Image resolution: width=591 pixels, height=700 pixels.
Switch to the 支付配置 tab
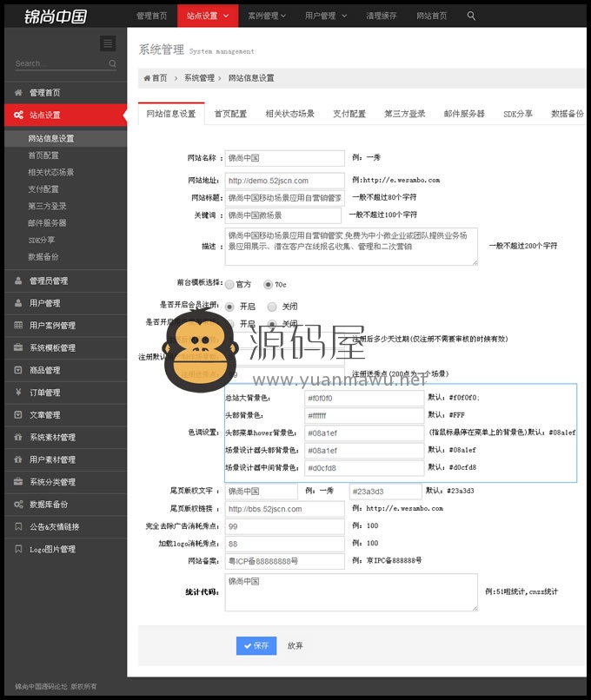click(349, 114)
